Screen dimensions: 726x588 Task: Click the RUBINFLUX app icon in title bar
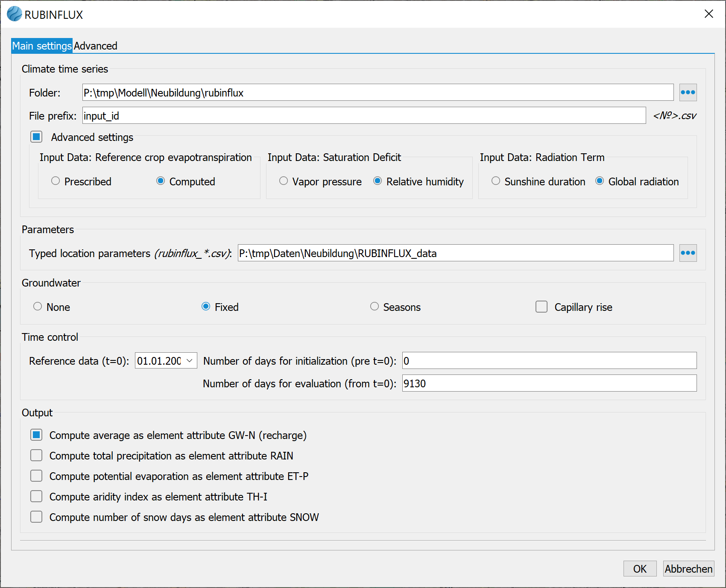pos(14,14)
